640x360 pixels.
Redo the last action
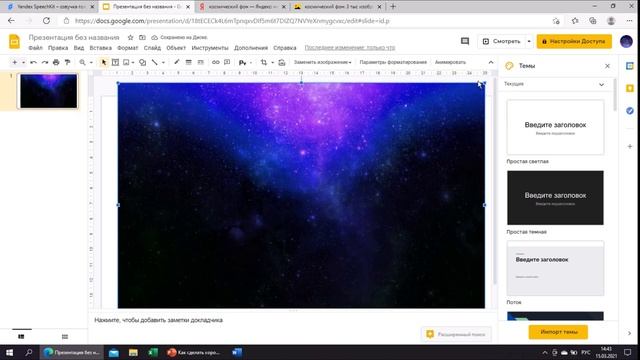(44, 62)
